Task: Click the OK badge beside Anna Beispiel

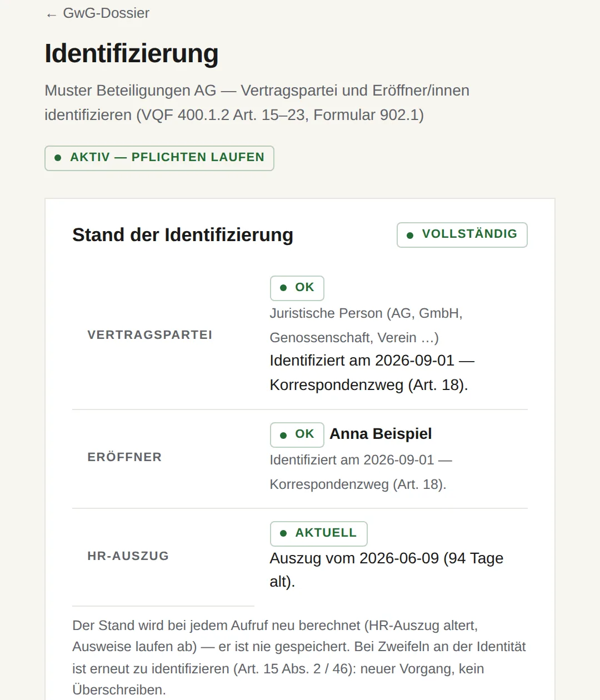Action: click(x=297, y=434)
